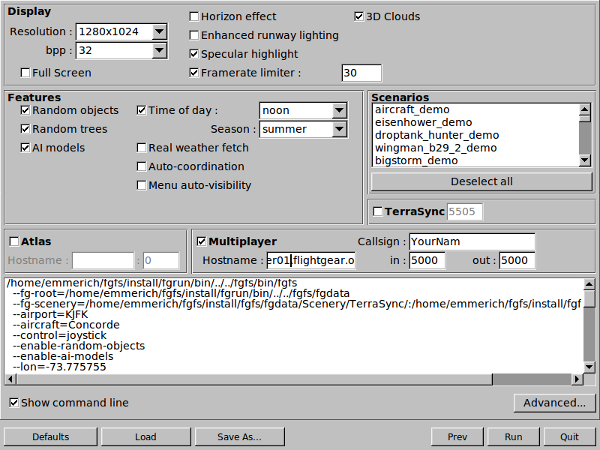Enable the Atlas checkbox
The image size is (600, 450).
[x=14, y=241]
